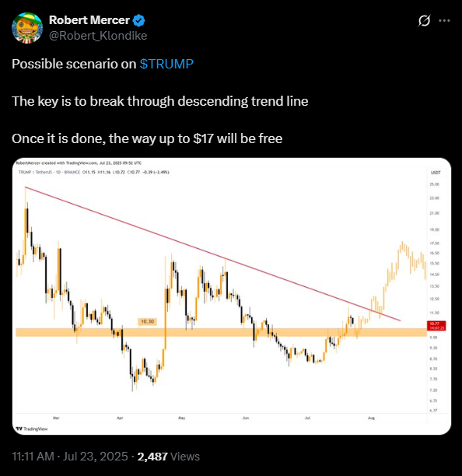Click the Jul 23, 2025 date
Viewport: 462px width, 476px height.
click(x=96, y=457)
